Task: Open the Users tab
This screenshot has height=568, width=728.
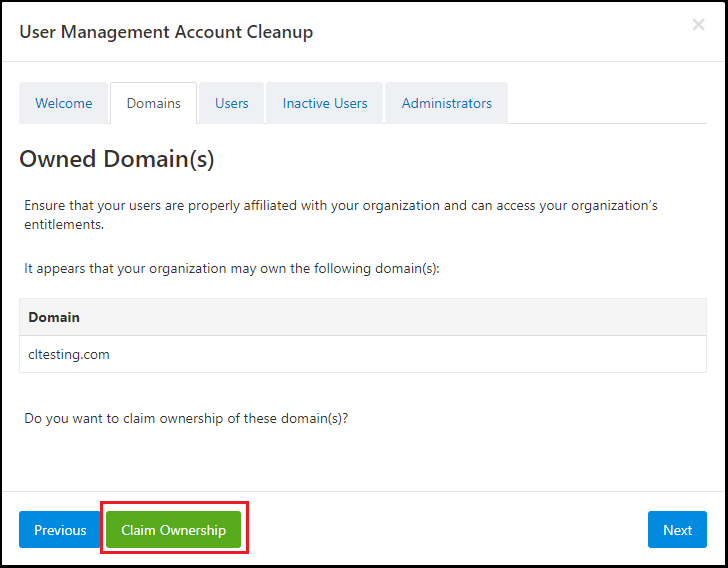Action: pyautogui.click(x=232, y=103)
